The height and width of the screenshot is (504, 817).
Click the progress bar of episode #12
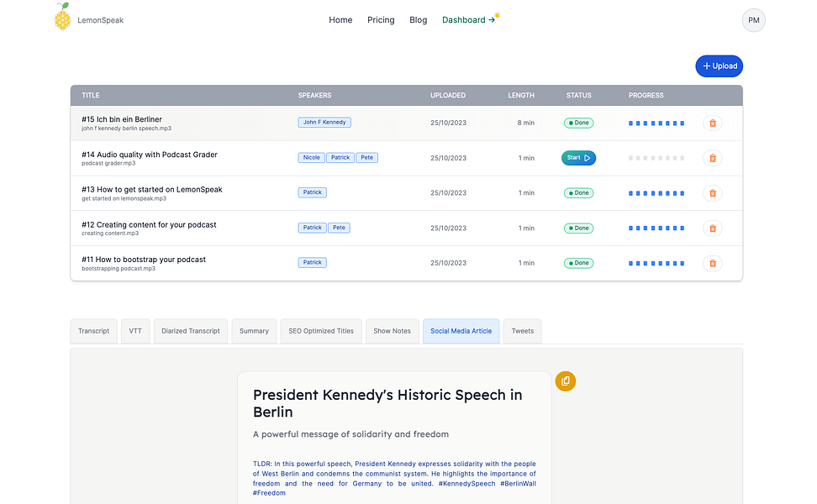656,228
